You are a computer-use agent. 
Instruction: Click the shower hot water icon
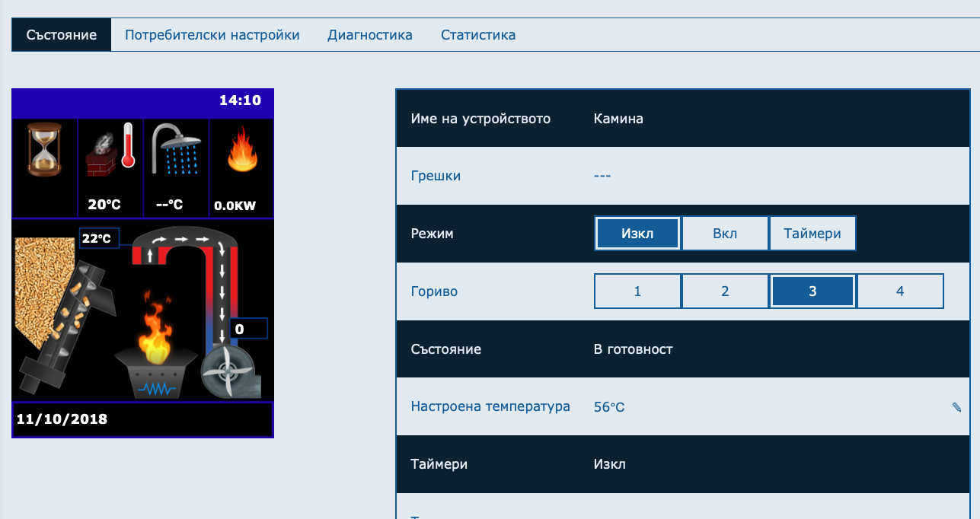pos(176,150)
